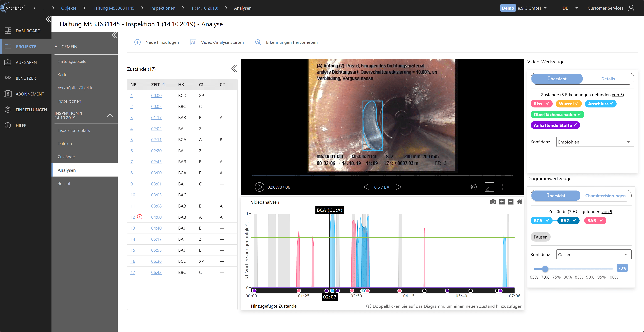Switch Video-Werkzeuge to Details tab

coord(608,79)
